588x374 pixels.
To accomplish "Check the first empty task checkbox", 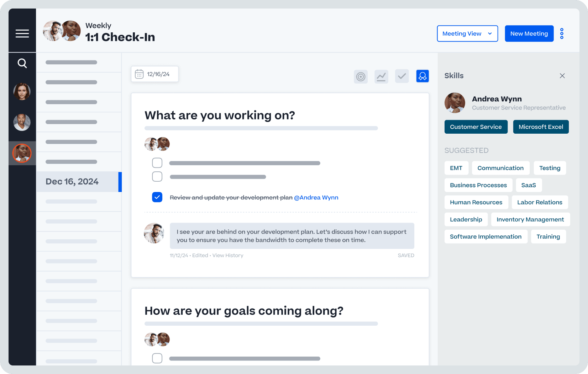I will pos(157,162).
